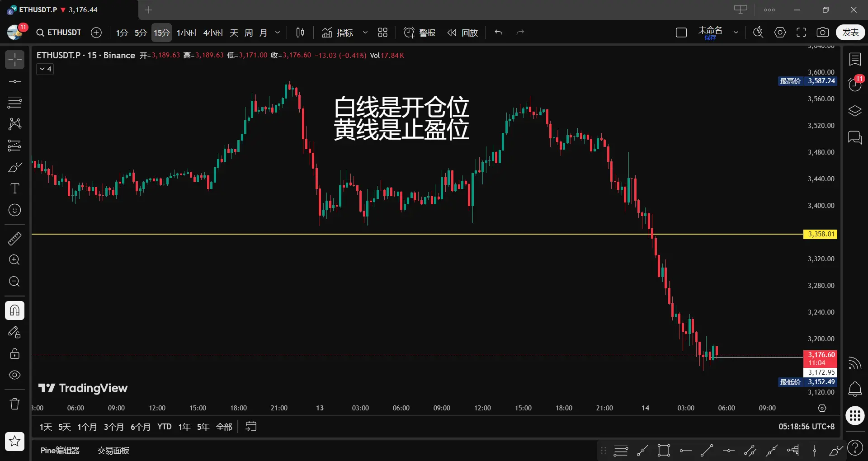Viewport: 868px width, 461px height.
Task: Toggle stay-in-drawing-mode pencil lock
Action: coord(14,332)
